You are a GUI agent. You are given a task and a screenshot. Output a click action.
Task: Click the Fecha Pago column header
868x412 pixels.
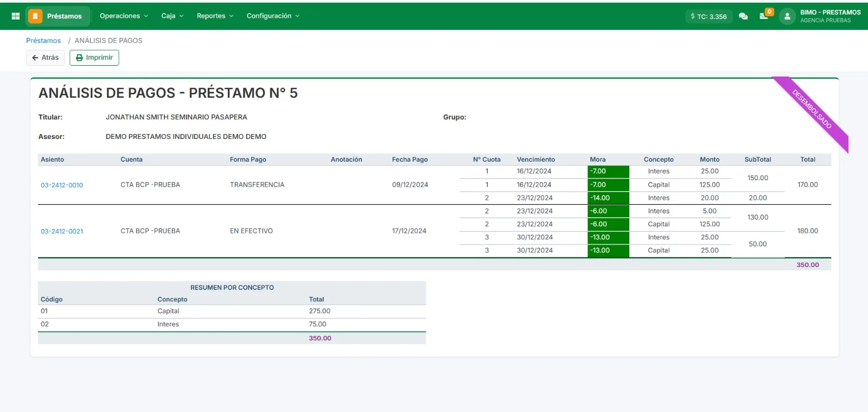point(410,160)
